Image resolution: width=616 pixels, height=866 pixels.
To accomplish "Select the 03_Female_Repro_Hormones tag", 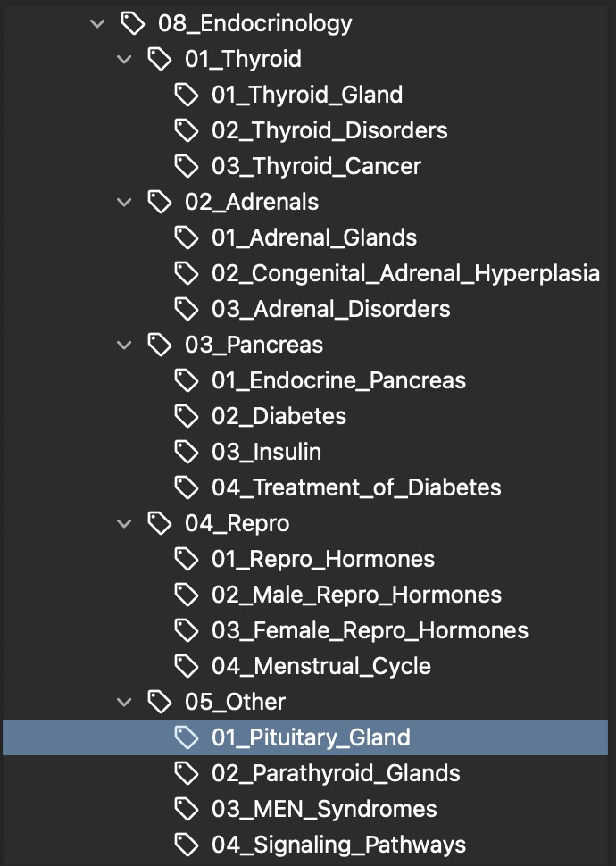I will pos(370,630).
